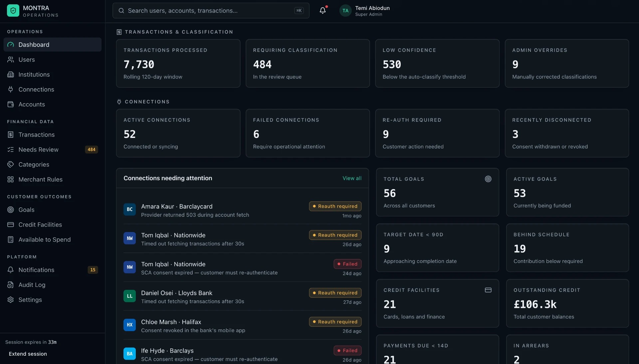The width and height of the screenshot is (639, 364).
Task: Click the Failed Connections 6 card
Action: (x=308, y=133)
